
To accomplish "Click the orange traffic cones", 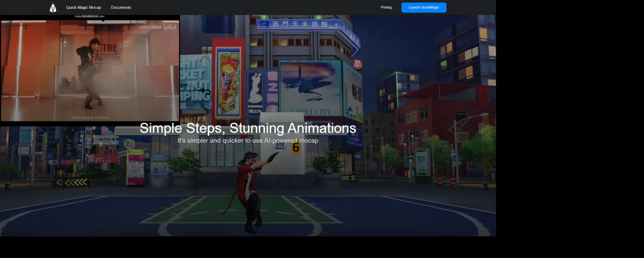I will pyautogui.click(x=447, y=181).
